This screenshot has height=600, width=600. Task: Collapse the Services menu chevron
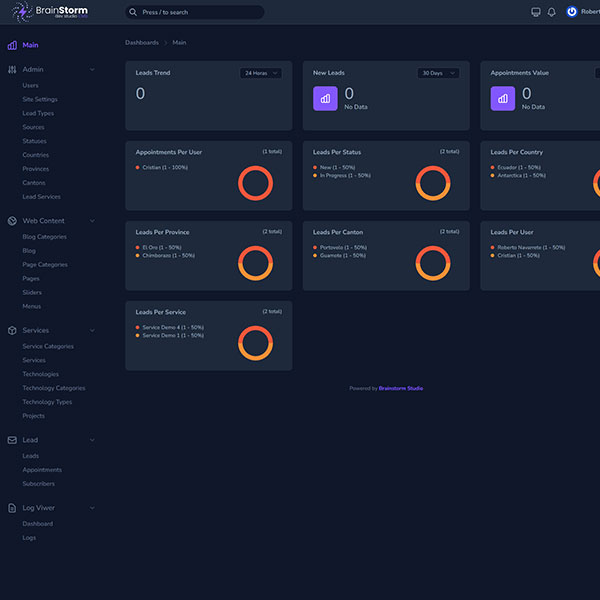(x=92, y=330)
